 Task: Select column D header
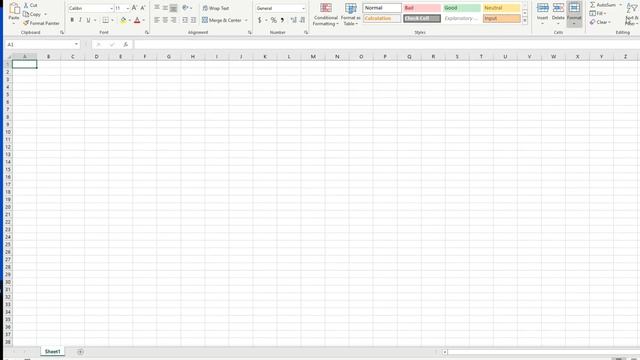97,57
